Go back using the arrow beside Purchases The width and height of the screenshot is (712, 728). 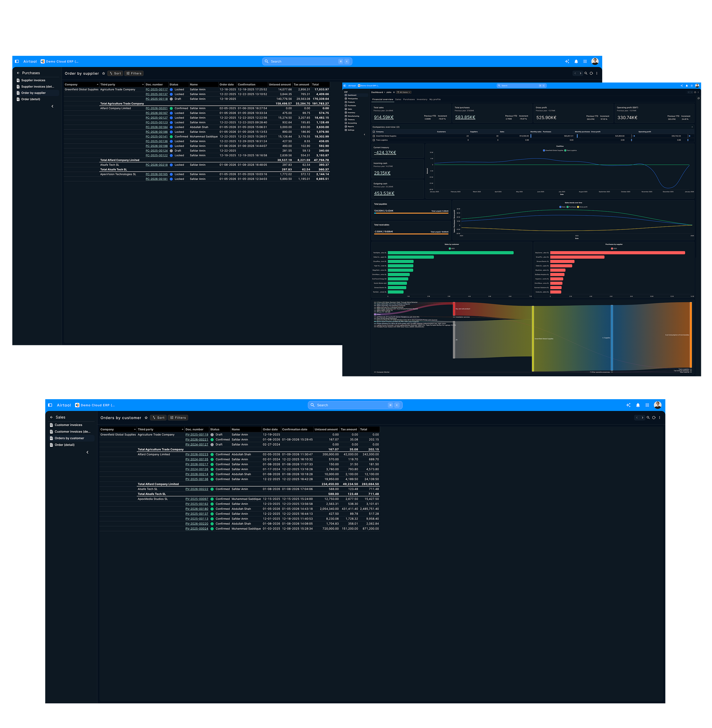18,73
